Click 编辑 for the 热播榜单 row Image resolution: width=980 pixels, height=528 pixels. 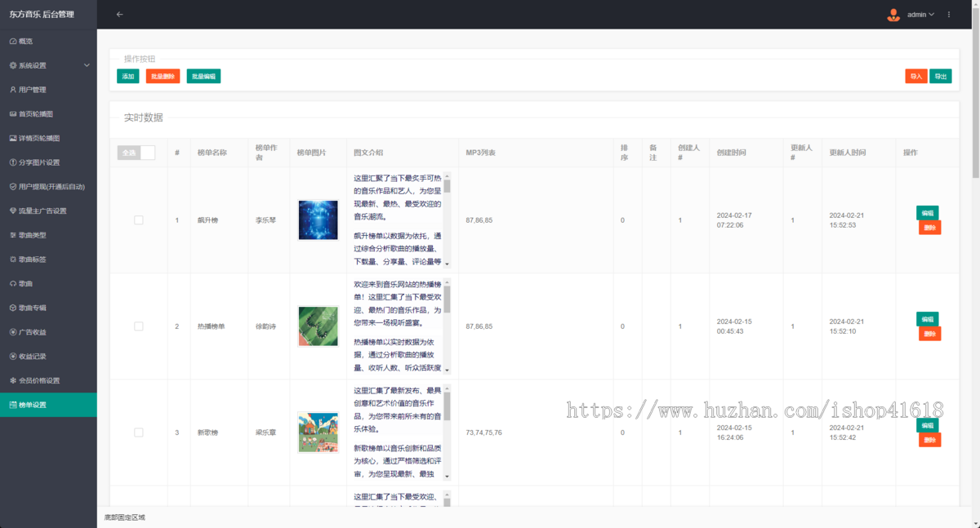point(928,319)
